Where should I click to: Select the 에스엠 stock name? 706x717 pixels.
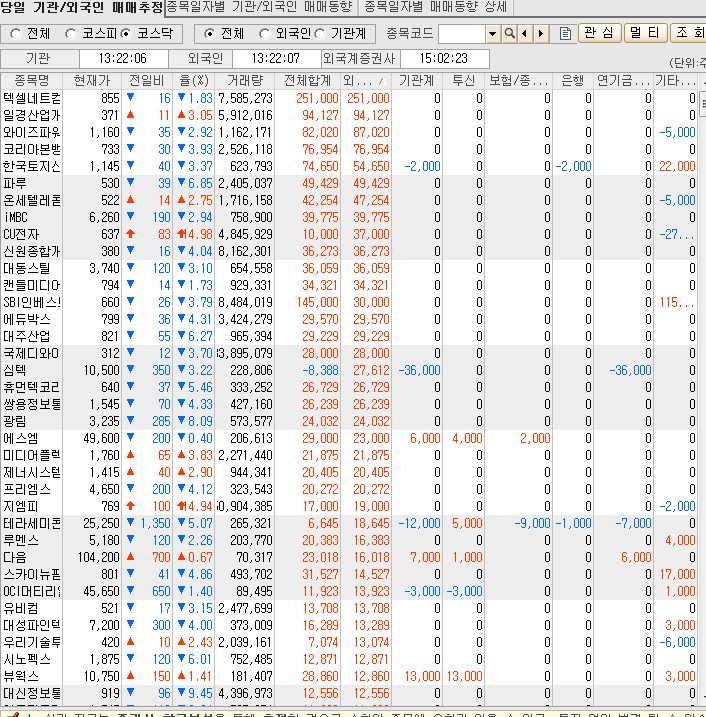click(21, 438)
